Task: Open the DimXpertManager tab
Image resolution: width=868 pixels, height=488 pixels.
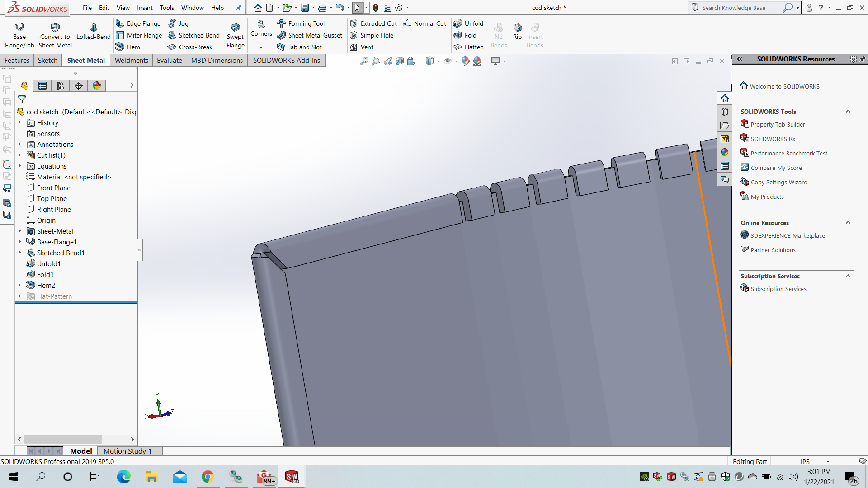Action: pyautogui.click(x=79, y=86)
